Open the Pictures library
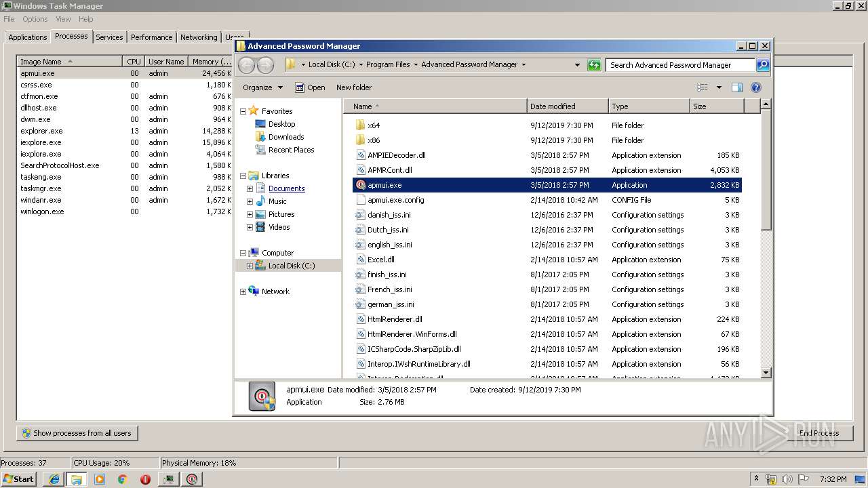Screen dimensions: 868x488 point(281,214)
